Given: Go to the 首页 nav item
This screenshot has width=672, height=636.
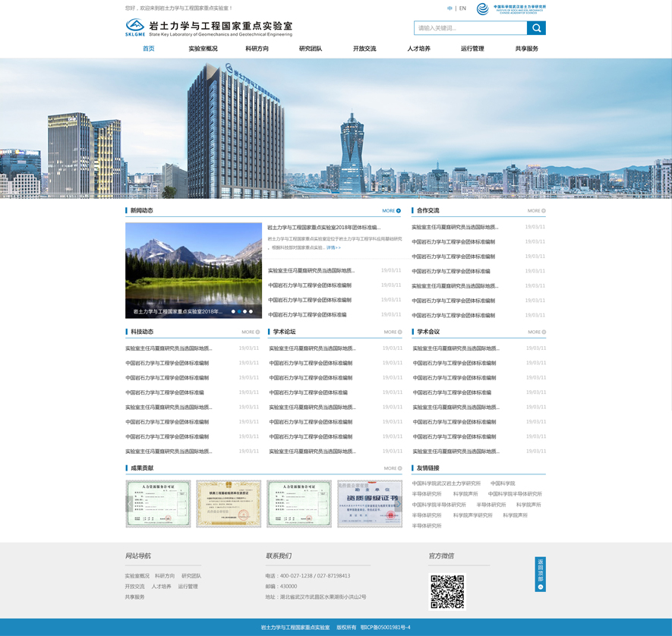Looking at the screenshot, I should 149,49.
